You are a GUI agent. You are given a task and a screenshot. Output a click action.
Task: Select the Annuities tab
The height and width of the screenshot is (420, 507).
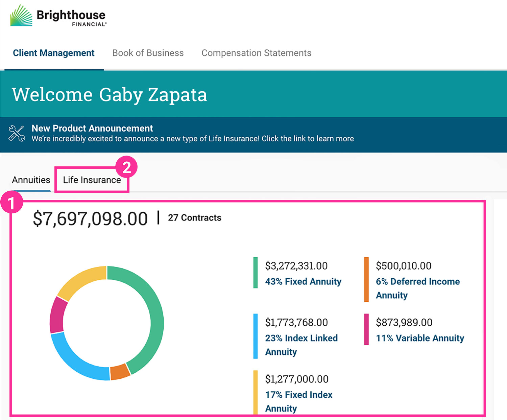(31, 180)
